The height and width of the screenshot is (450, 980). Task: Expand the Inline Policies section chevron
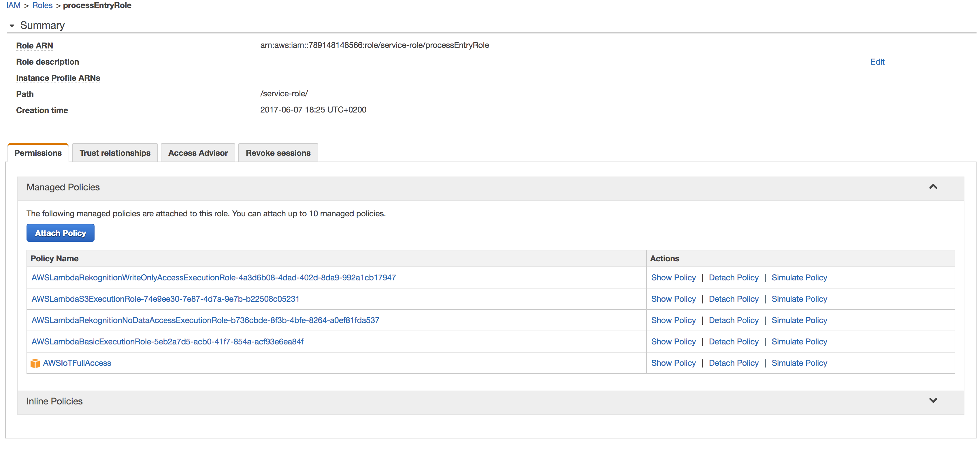[933, 400]
